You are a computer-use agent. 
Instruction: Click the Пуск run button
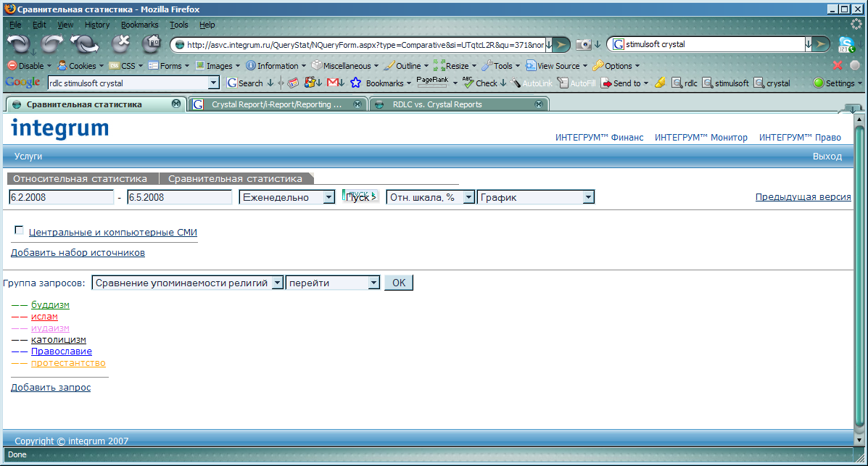360,196
